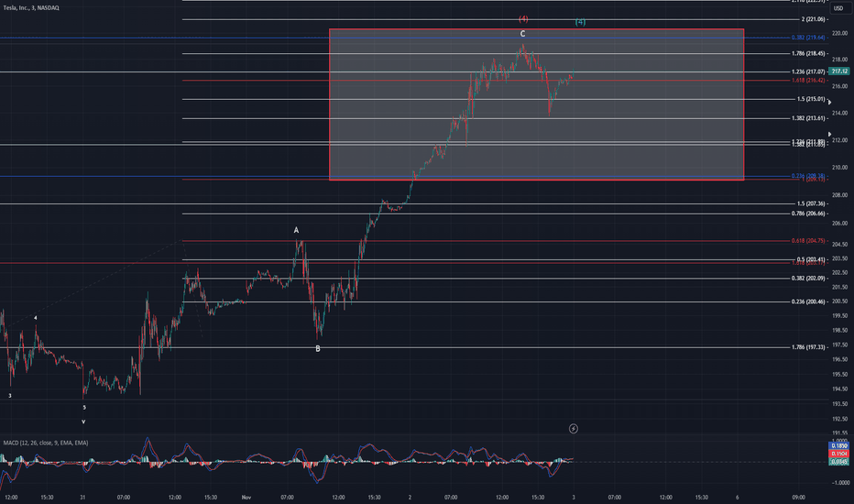Click the 6 date on the time axis

point(738,498)
